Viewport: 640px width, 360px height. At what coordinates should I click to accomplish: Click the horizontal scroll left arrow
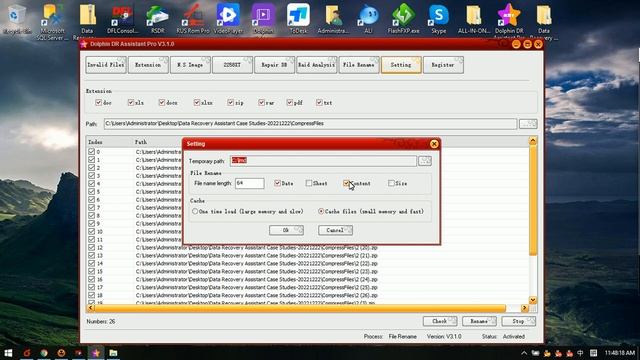point(91,308)
